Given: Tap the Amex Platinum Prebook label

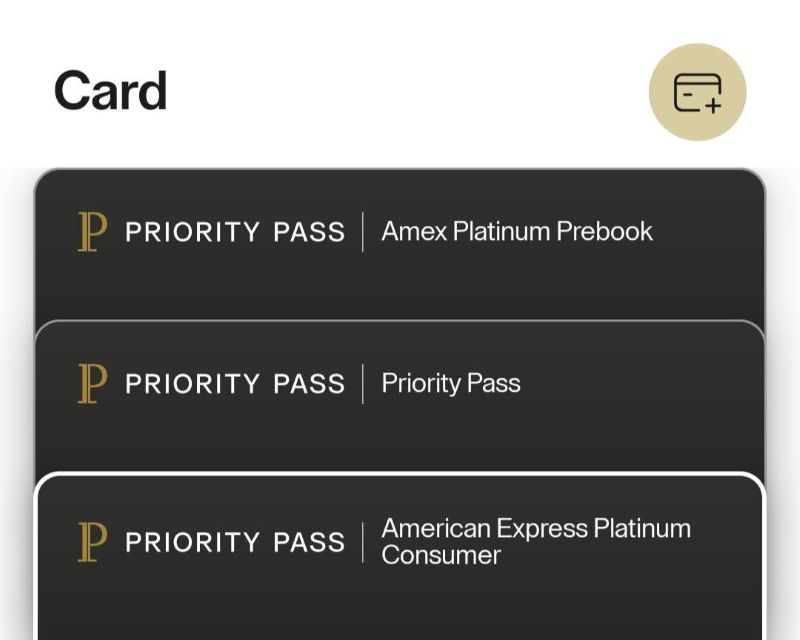Looking at the screenshot, I should tap(517, 231).
